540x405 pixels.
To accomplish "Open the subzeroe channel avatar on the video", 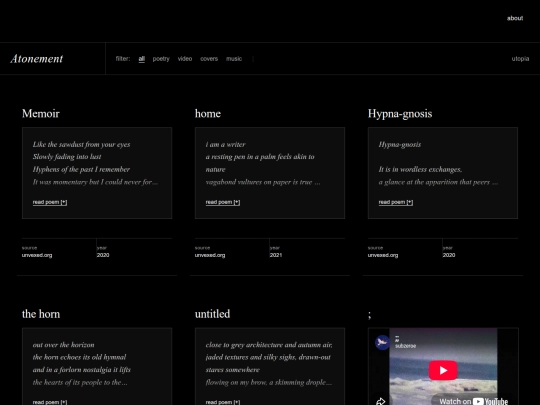I will (382, 342).
